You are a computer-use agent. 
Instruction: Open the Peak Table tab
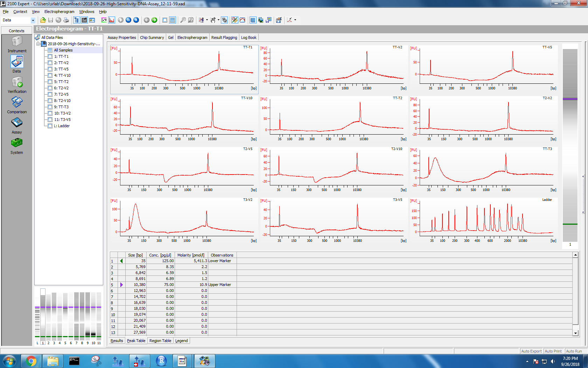[136, 341]
